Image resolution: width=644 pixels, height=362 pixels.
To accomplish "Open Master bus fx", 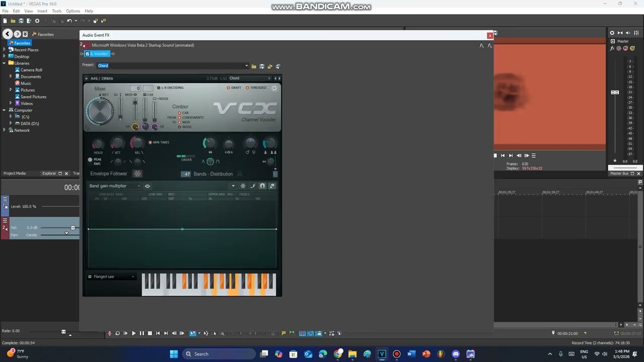I will click(x=612, y=48).
